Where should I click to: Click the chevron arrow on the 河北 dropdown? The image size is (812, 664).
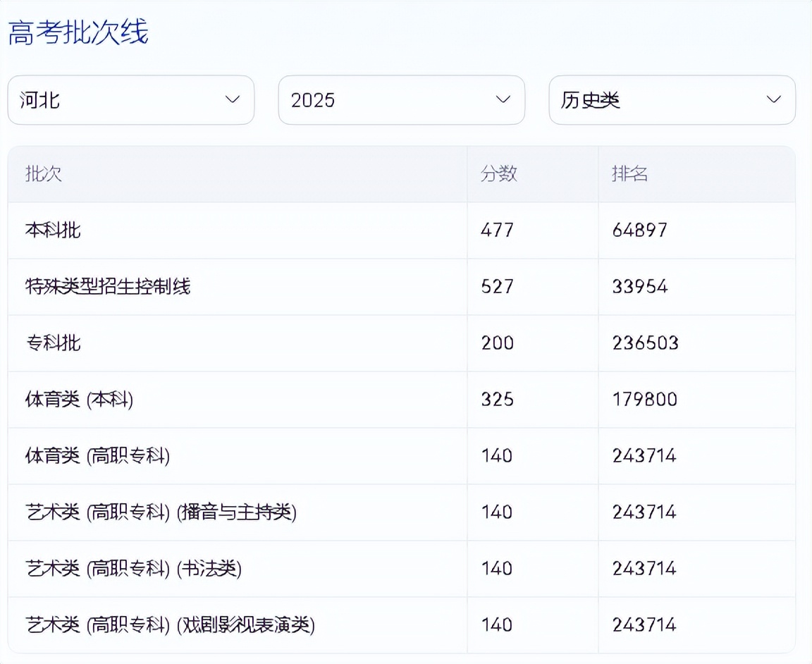coord(233,100)
